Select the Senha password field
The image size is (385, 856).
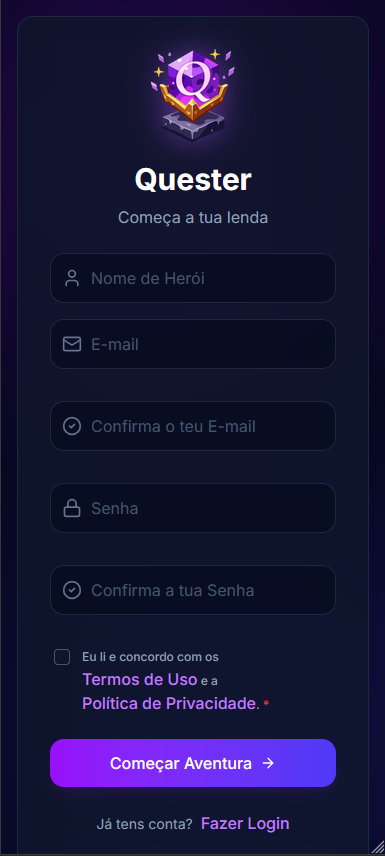point(193,508)
